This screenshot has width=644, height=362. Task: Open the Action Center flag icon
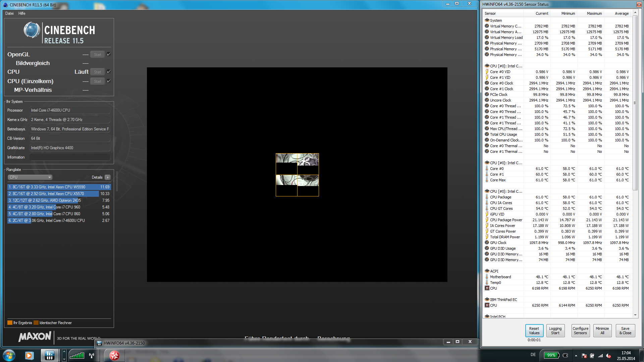(x=584, y=356)
